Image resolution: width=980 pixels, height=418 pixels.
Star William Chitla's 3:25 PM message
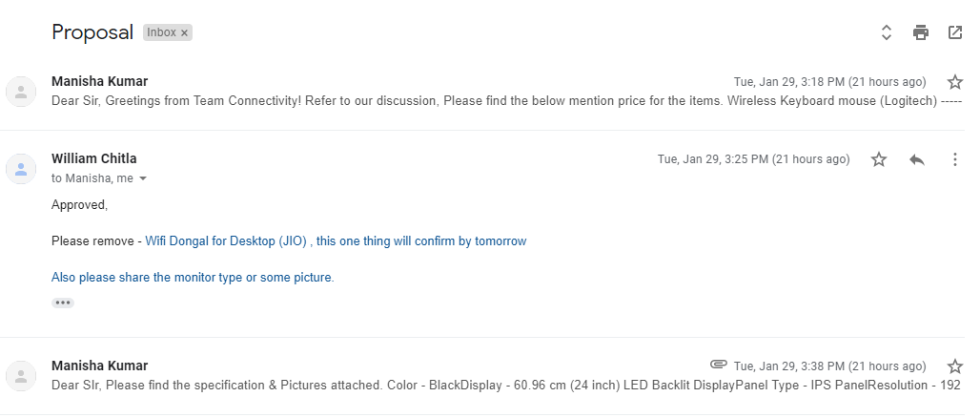pyautogui.click(x=879, y=159)
